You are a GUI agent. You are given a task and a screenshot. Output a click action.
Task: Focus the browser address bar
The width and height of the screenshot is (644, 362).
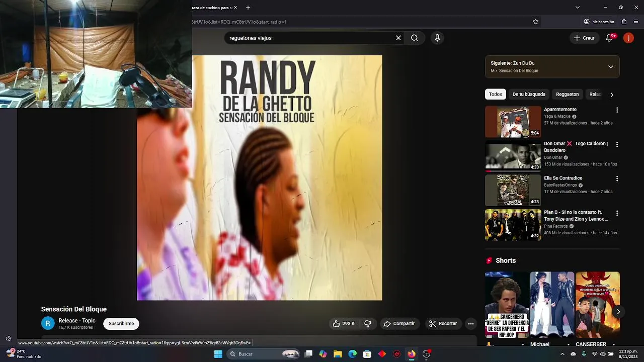click(360, 22)
